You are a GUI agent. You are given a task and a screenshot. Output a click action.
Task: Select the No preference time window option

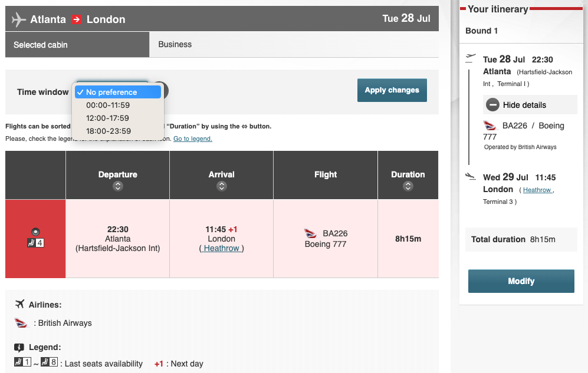[x=117, y=91]
